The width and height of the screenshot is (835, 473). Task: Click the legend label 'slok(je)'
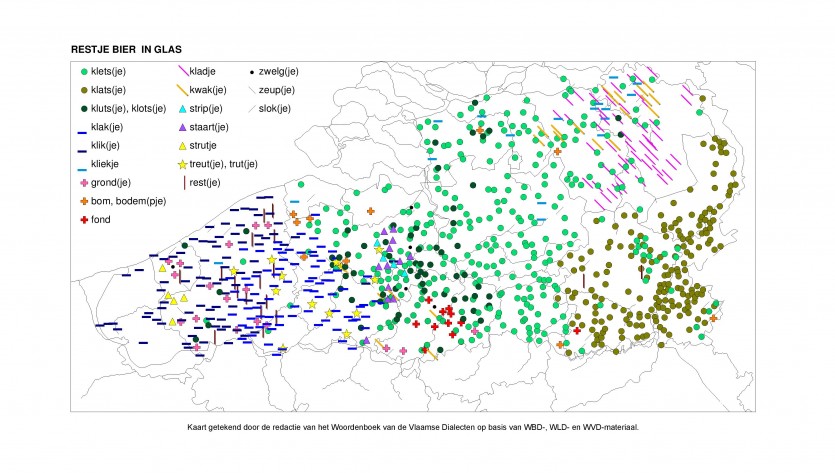pyautogui.click(x=275, y=109)
